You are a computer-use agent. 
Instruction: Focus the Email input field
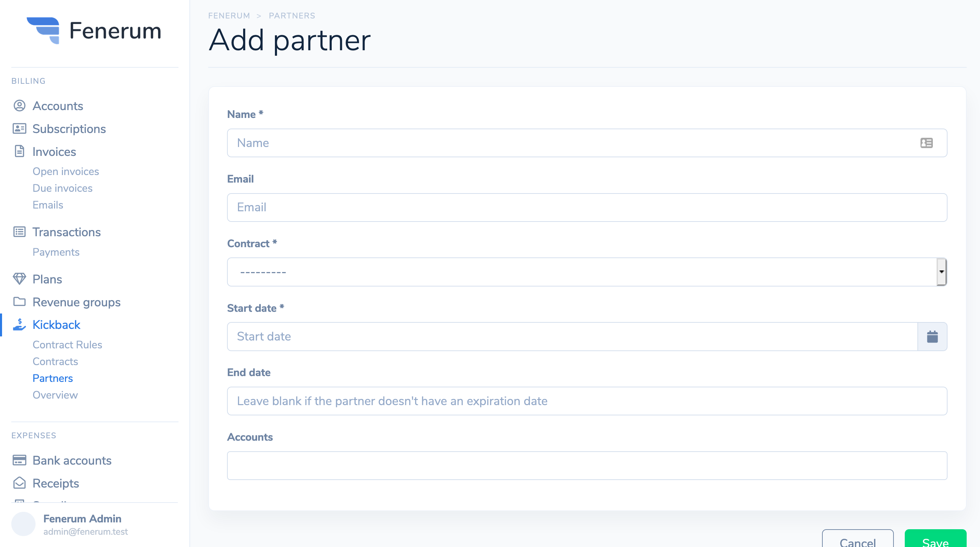coord(587,207)
